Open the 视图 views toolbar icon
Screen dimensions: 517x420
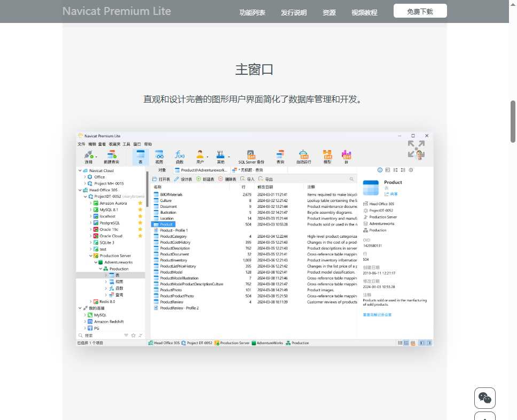point(159,157)
